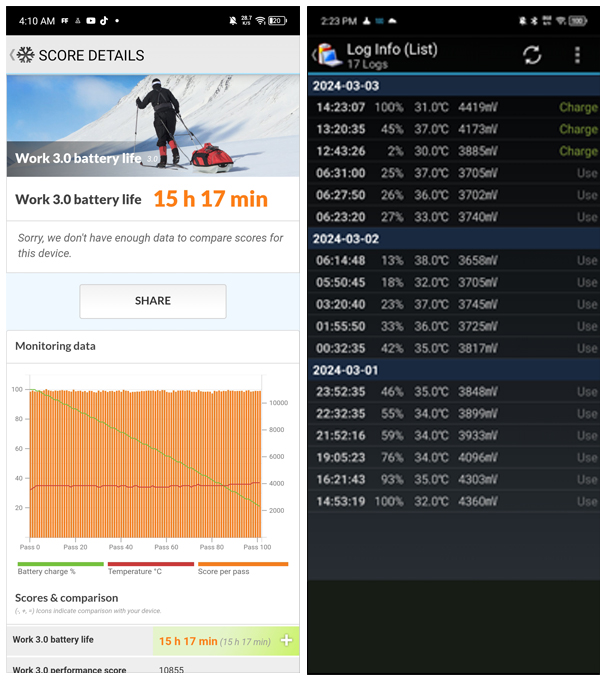Tap the muted bell icon in left status bar
607x680 pixels.
coord(232,20)
